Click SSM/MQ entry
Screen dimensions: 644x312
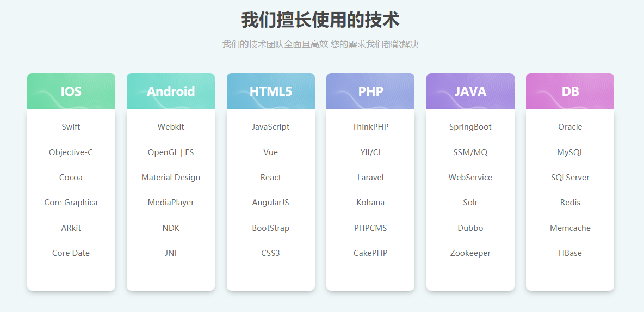(x=470, y=152)
